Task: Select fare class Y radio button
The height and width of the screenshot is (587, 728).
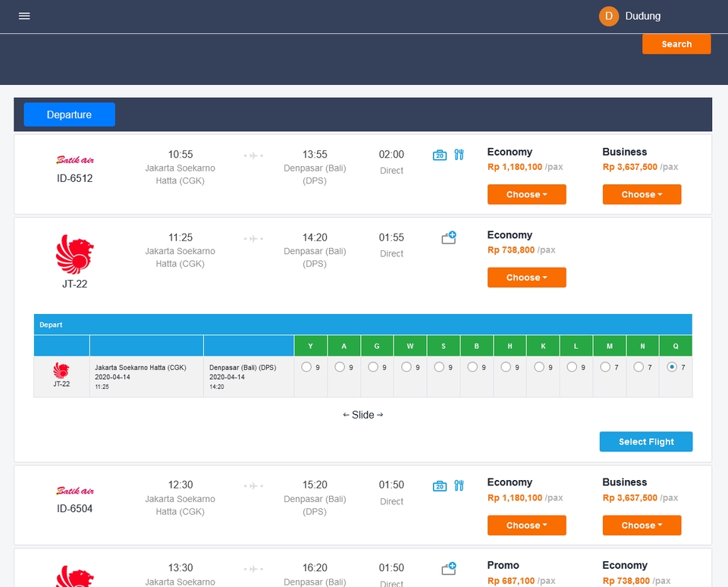Action: pyautogui.click(x=306, y=367)
